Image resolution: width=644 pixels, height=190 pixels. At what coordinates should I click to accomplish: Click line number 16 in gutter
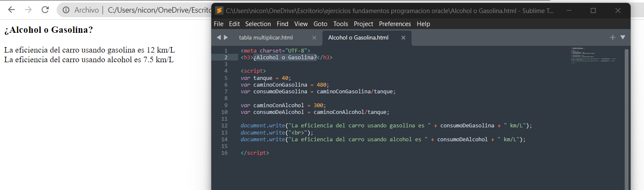(x=224, y=153)
